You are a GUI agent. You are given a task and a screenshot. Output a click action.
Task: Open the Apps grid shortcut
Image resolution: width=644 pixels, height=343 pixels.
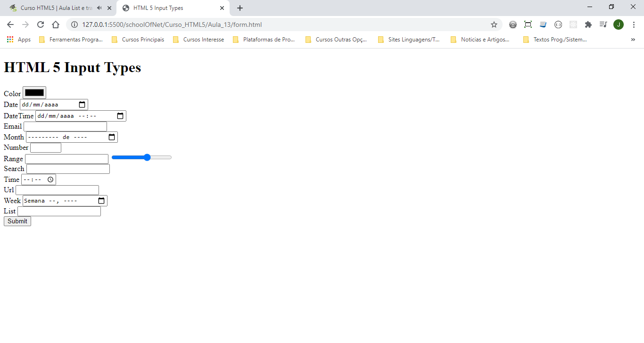pyautogui.click(x=19, y=40)
